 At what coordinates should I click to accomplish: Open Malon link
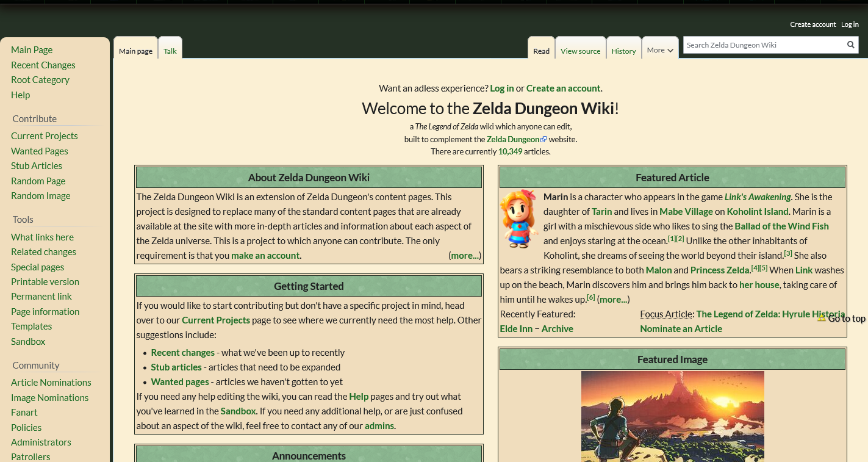[x=659, y=270]
